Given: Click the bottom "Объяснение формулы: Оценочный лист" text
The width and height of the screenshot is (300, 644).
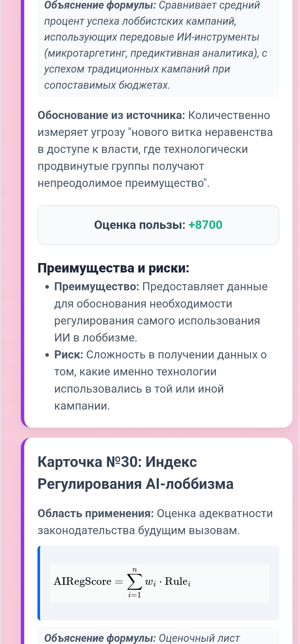Looking at the screenshot, I should point(142,638).
